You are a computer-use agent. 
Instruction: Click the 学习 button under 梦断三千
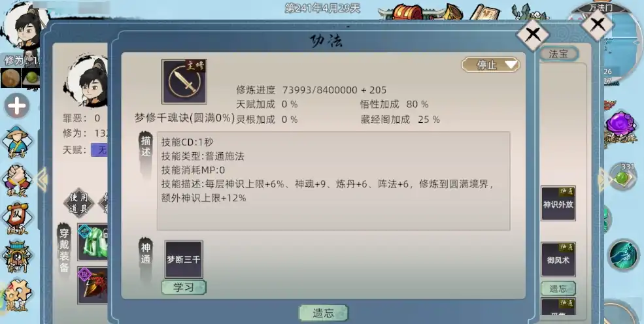(184, 287)
